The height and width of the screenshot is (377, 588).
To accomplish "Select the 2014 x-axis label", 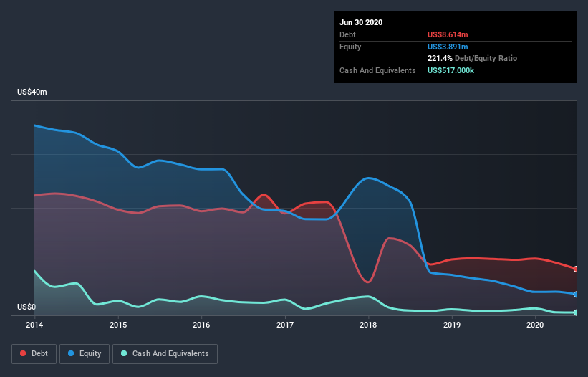I will pyautogui.click(x=34, y=325).
